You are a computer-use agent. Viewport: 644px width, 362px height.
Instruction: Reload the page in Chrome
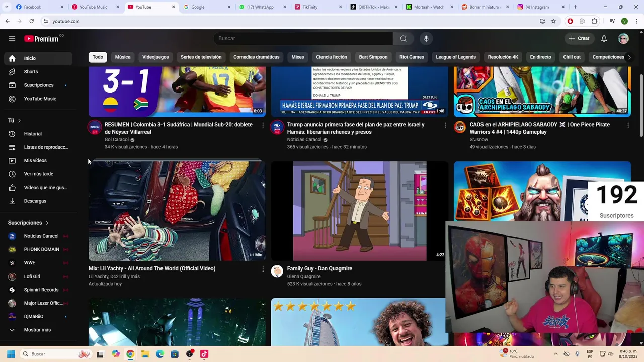(x=31, y=21)
